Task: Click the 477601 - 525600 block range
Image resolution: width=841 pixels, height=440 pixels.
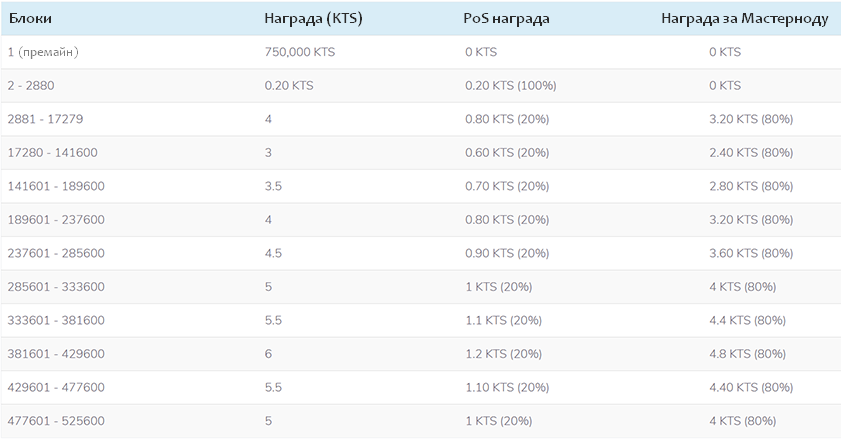Action: coord(56,421)
